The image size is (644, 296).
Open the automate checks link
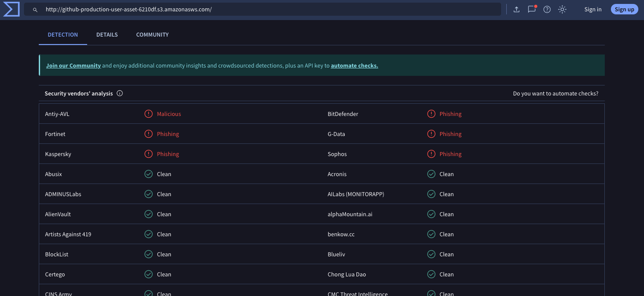(354, 65)
